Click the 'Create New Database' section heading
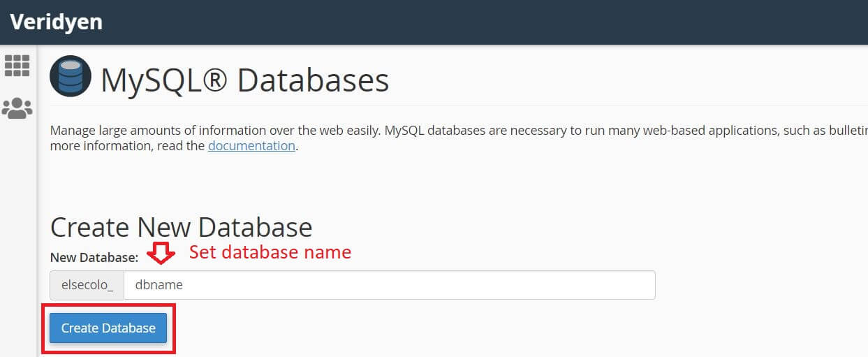 click(x=182, y=228)
